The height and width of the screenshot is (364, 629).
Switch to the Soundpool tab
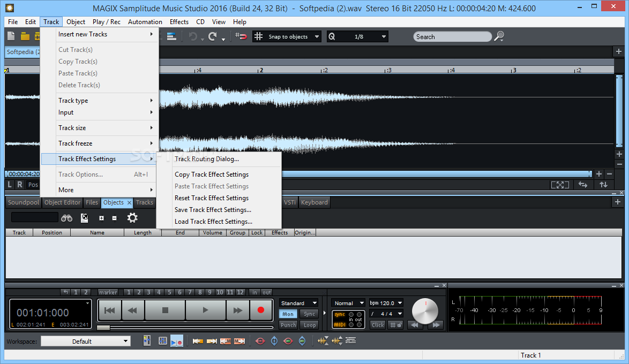(23, 202)
